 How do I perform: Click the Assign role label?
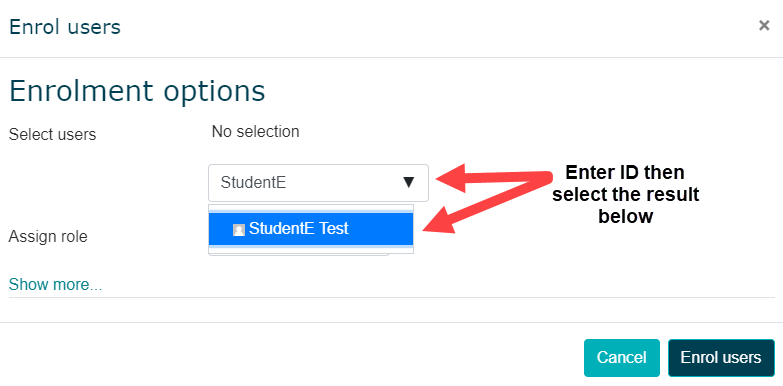coord(48,236)
